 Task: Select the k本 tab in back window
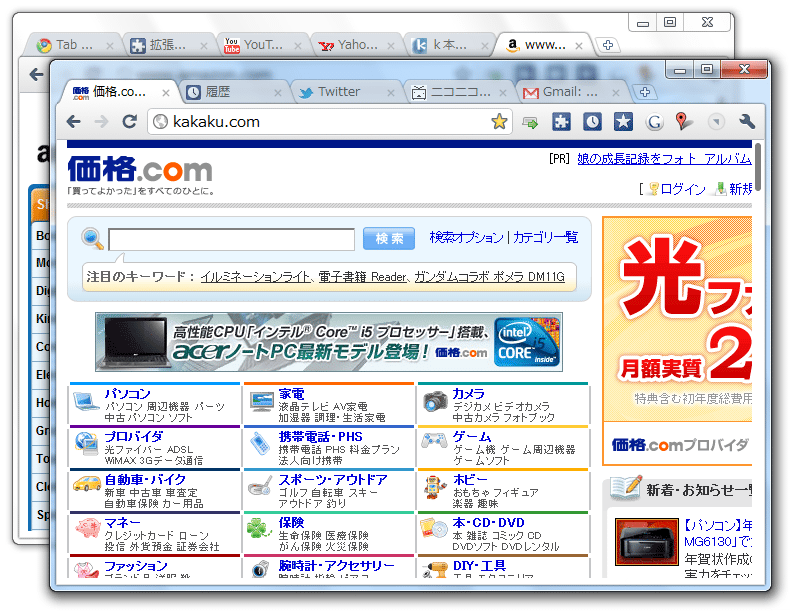coord(449,45)
